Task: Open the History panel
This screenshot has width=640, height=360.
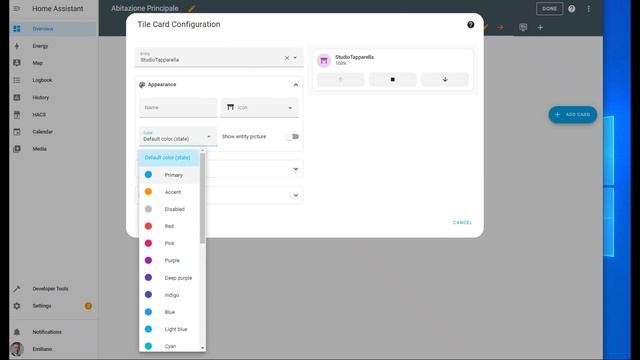Action: tap(53, 98)
